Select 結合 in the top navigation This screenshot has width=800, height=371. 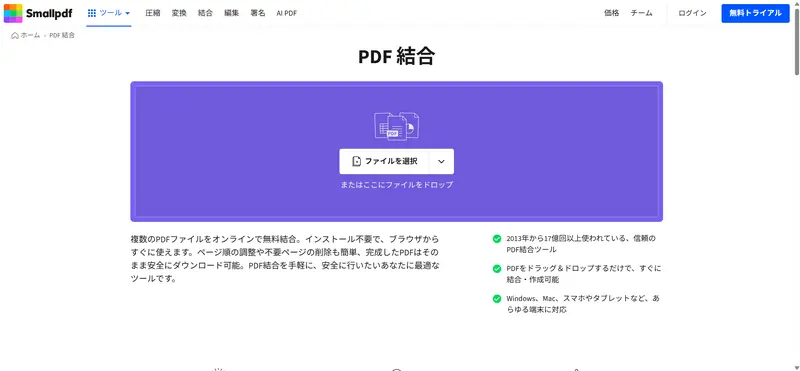(206, 13)
